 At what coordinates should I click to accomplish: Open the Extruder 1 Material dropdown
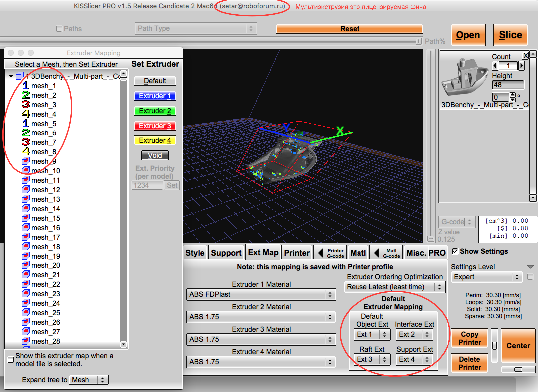[261, 295]
